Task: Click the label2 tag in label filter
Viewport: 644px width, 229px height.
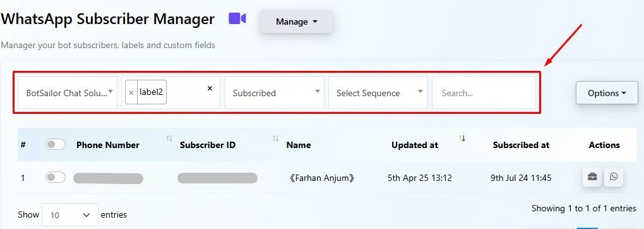Action: [x=151, y=92]
